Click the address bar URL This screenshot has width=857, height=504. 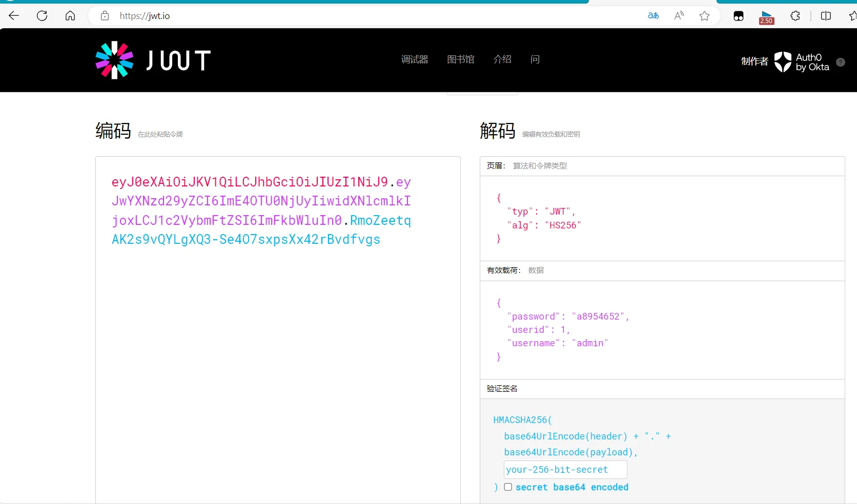pyautogui.click(x=145, y=16)
